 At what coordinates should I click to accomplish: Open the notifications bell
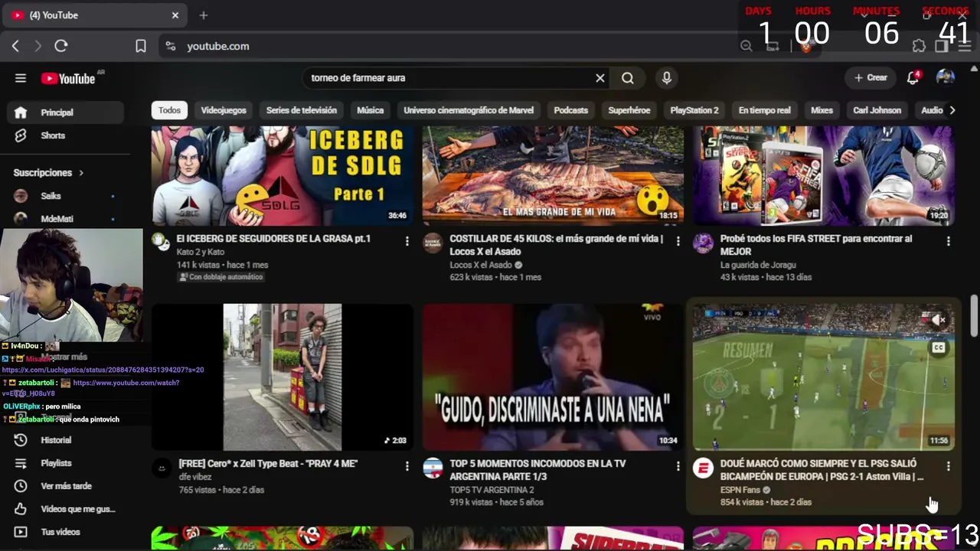pos(913,78)
